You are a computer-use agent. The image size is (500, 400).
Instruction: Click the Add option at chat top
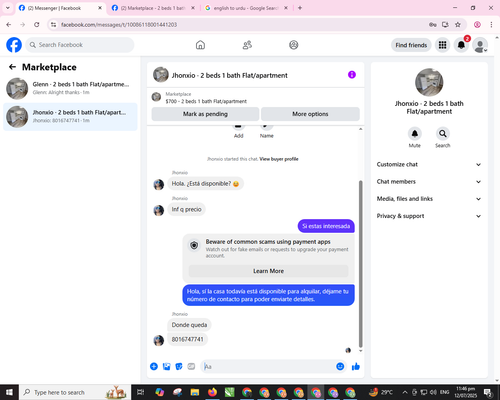coord(238,131)
